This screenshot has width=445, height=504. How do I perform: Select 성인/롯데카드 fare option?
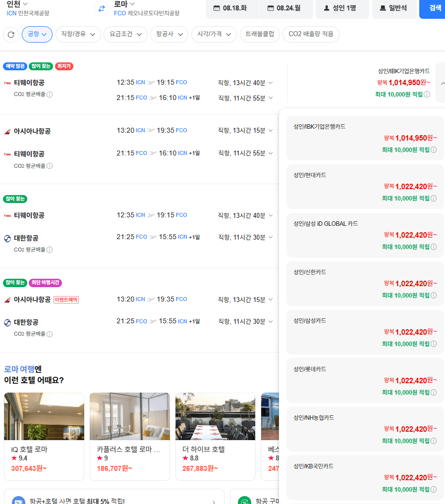[x=365, y=381]
